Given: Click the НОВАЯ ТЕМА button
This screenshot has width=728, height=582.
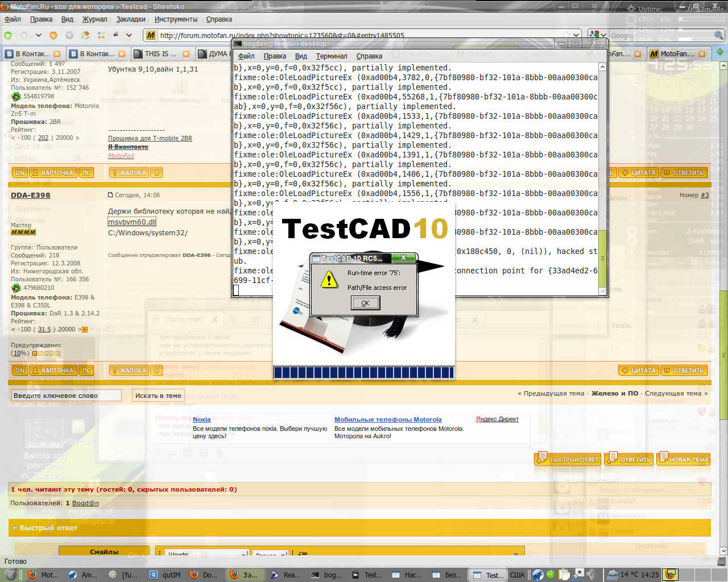Looking at the screenshot, I should click(683, 459).
